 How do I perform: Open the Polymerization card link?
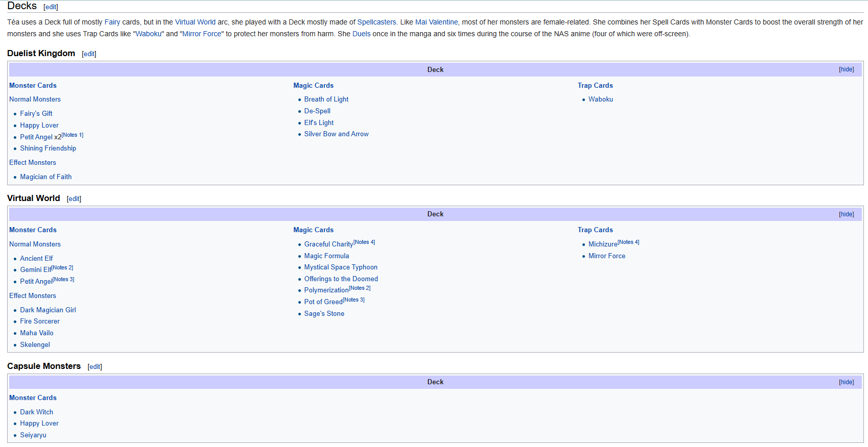pyautogui.click(x=326, y=290)
